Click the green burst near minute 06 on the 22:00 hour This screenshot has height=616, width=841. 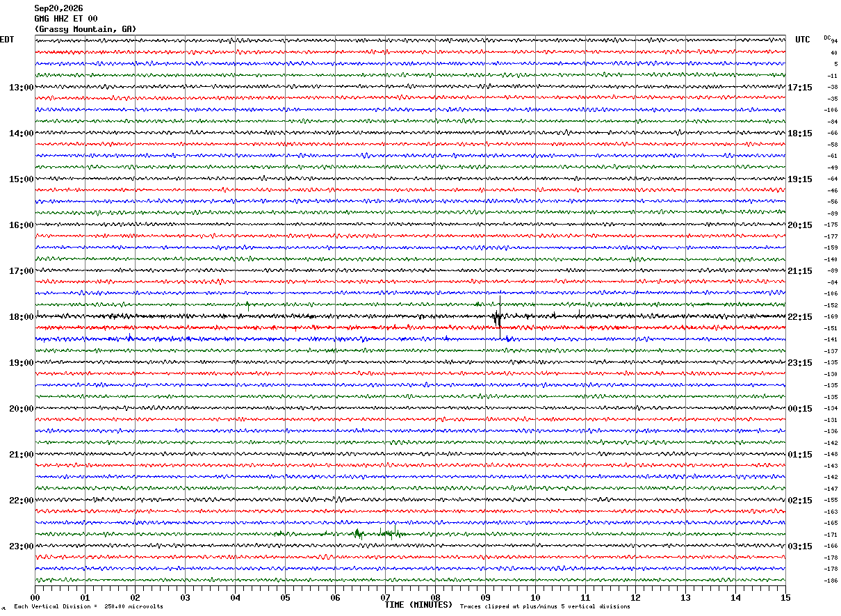pos(357,534)
